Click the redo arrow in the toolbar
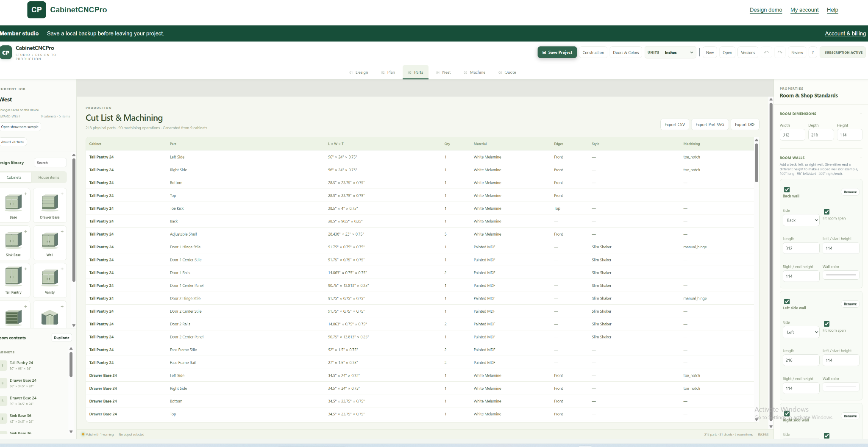The width and height of the screenshot is (868, 447). 780,53
